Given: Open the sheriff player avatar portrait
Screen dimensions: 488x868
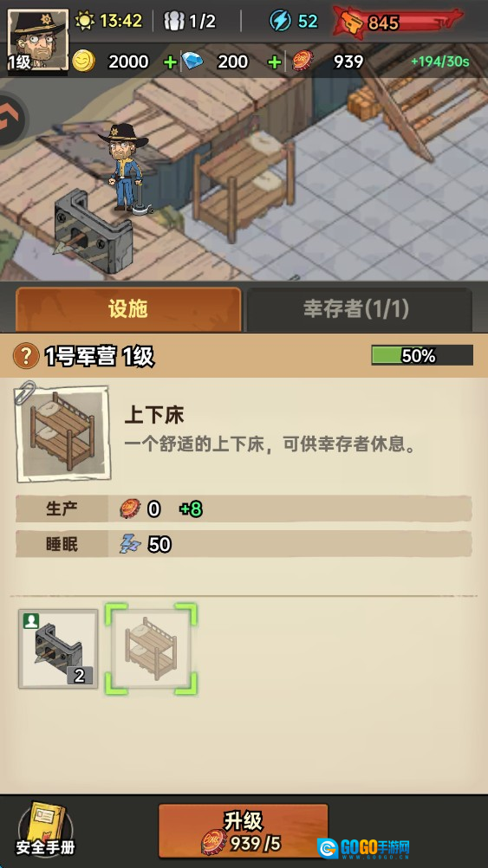Looking at the screenshot, I should [37, 40].
